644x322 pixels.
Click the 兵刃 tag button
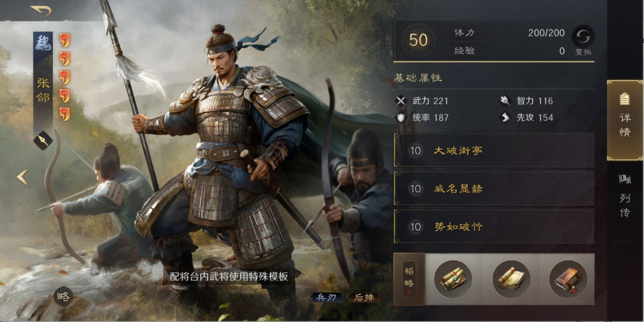[327, 298]
